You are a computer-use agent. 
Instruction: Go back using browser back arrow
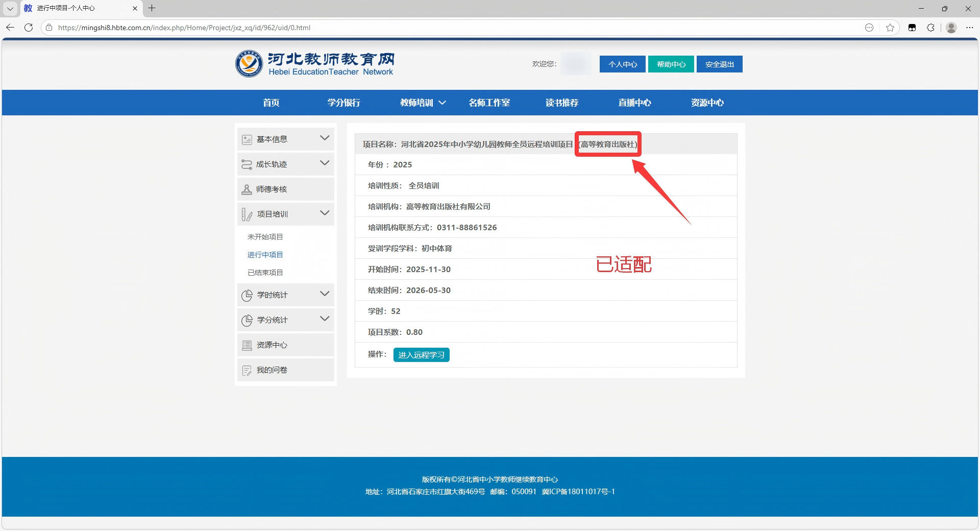click(x=10, y=28)
